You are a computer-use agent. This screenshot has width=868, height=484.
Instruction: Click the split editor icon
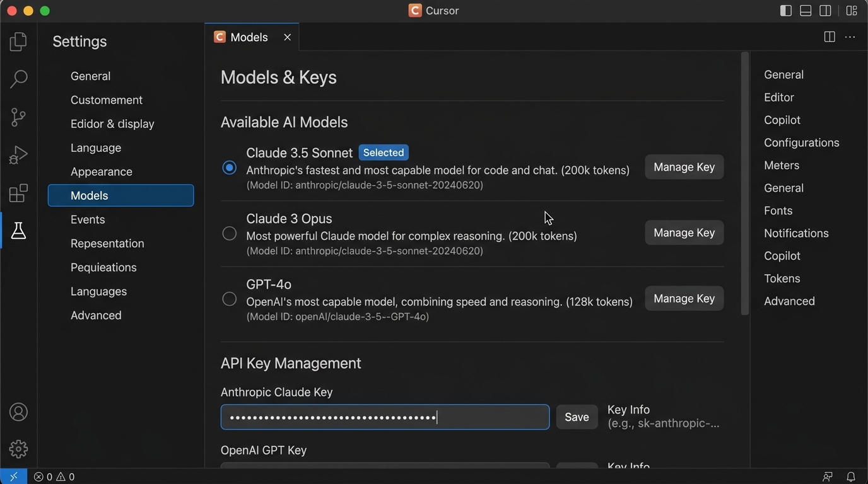coord(830,37)
